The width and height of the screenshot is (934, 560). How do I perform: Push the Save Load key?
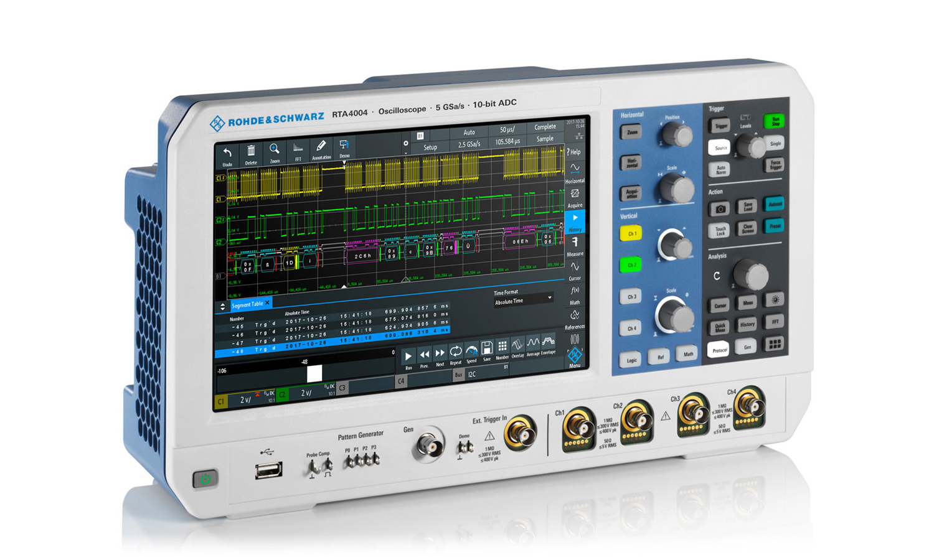coord(747,206)
